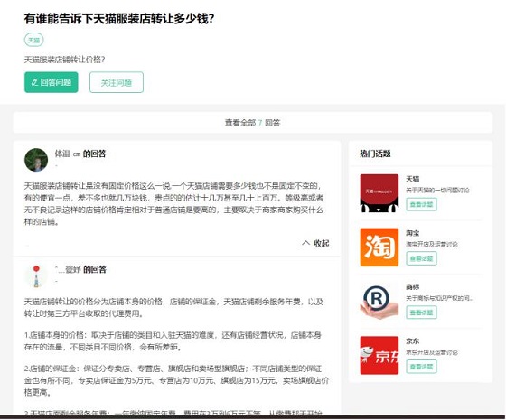506x420 pixels.
Task: Open the 京东 JD topic logo
Action: 379,356
